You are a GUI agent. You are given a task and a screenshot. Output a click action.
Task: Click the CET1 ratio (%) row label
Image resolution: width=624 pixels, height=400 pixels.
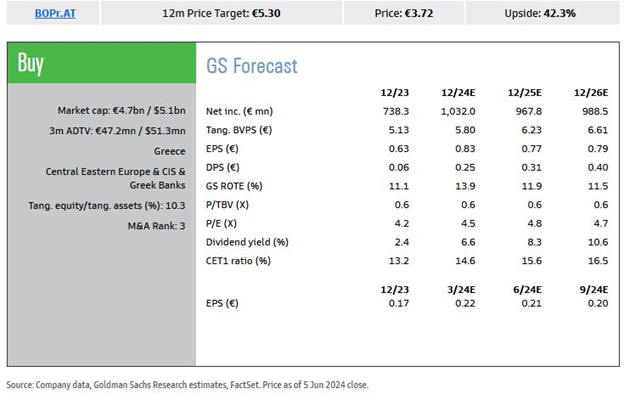[239, 261]
